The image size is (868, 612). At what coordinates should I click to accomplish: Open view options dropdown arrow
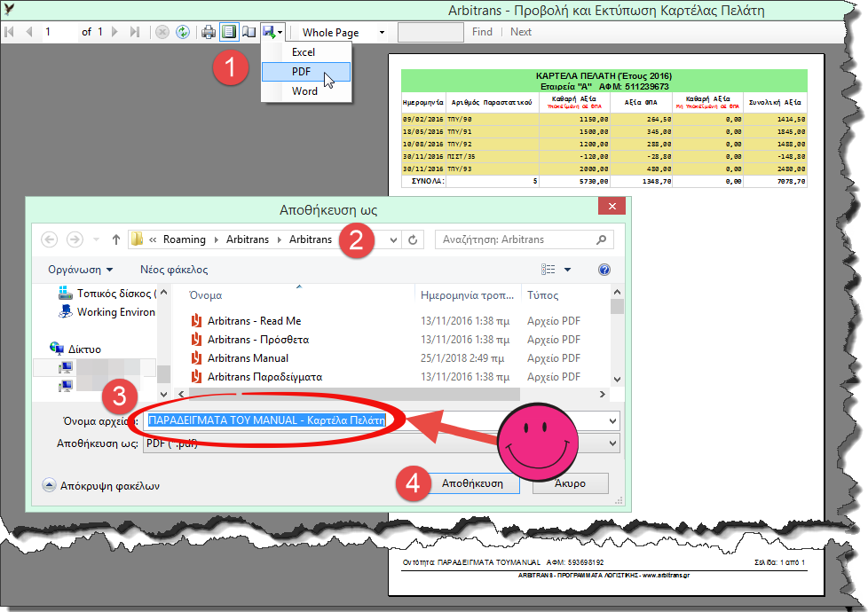tap(567, 270)
